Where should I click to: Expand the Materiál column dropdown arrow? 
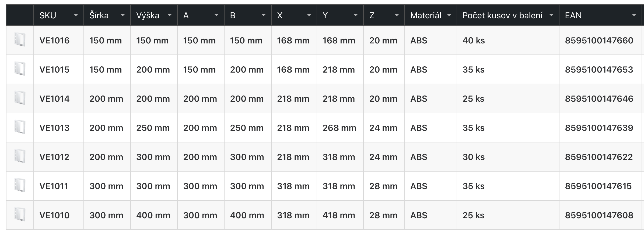pyautogui.click(x=449, y=15)
